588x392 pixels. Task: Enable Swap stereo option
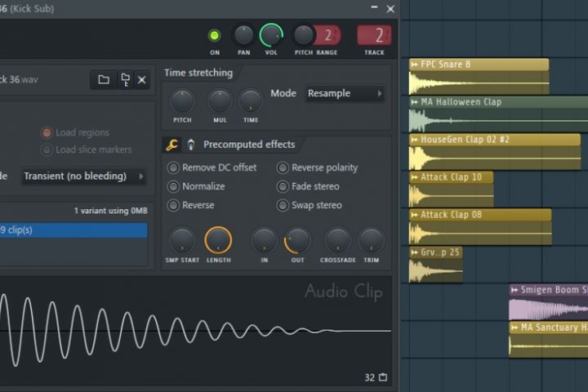(x=283, y=205)
